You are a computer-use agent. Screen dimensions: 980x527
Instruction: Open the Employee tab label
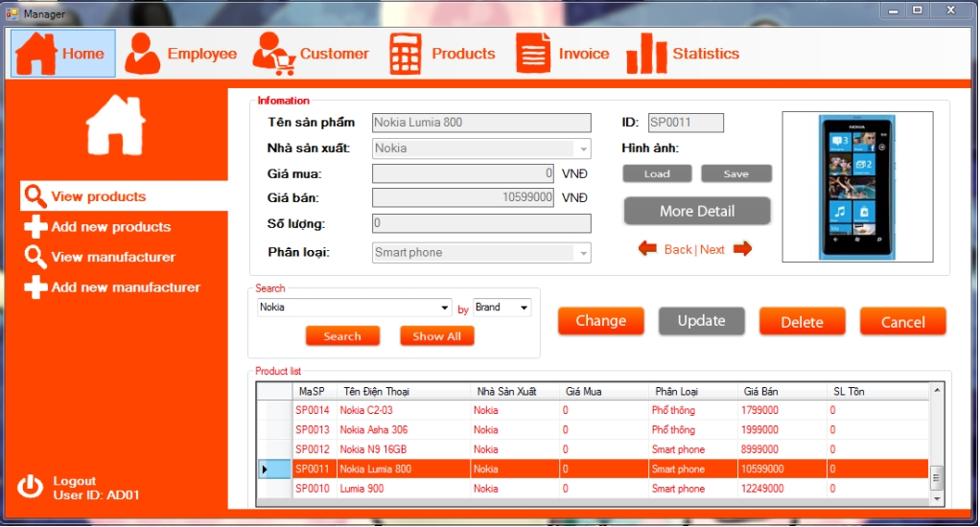[202, 54]
